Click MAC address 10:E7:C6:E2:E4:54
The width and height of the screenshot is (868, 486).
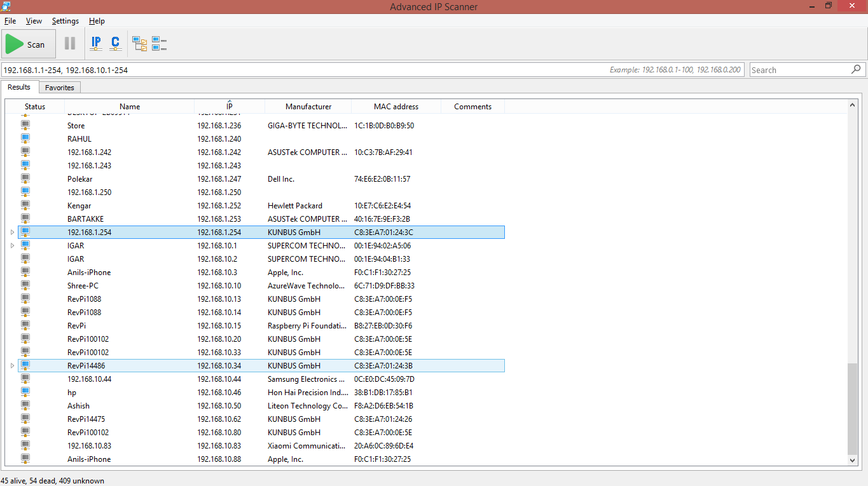coord(383,206)
